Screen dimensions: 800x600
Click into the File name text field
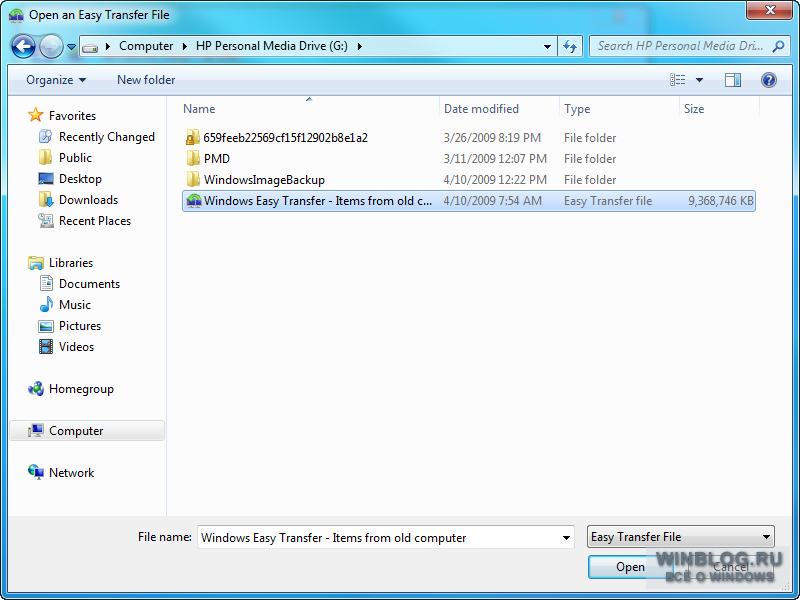[378, 537]
